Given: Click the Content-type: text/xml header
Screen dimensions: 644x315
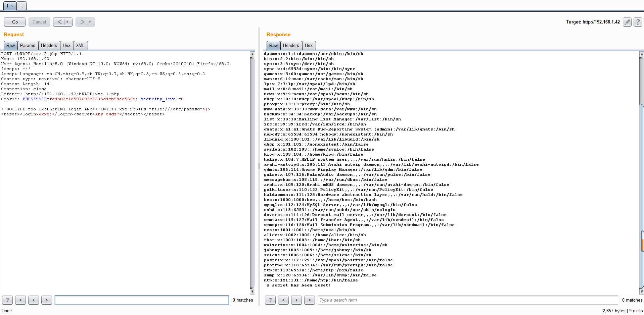Looking at the screenshot, I should pyautogui.click(x=51, y=79).
